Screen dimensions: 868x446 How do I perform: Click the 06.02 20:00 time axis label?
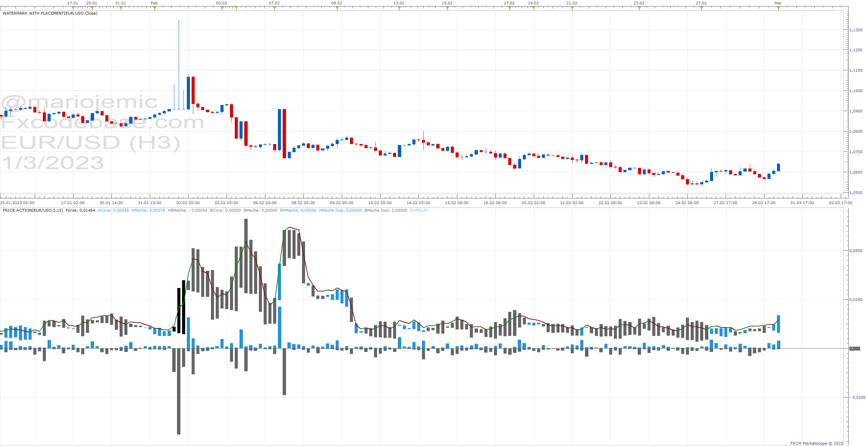265,203
